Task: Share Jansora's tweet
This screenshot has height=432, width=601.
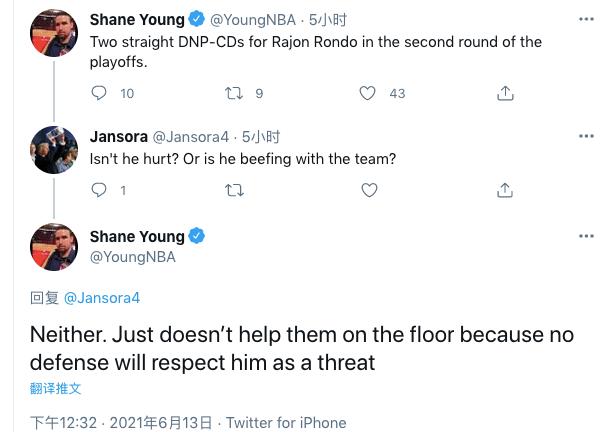Action: click(505, 189)
